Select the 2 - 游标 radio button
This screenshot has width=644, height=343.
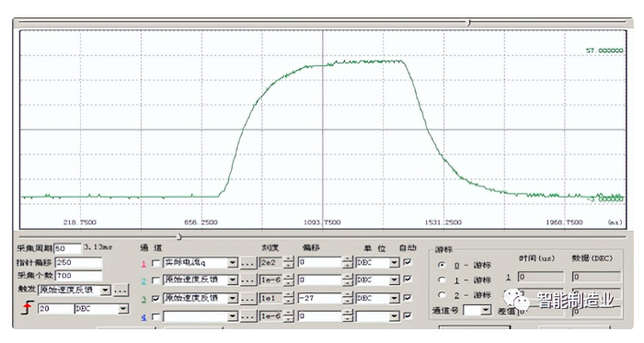coord(442,294)
